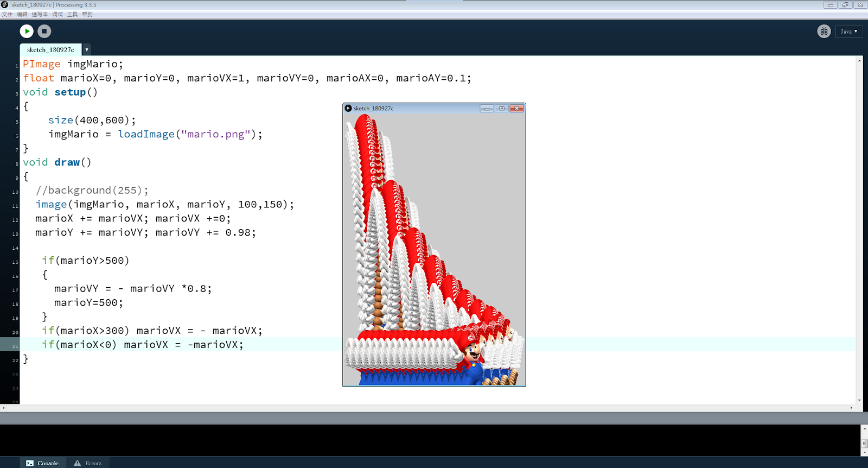Click the 'void setup()' line
868x468 pixels.
[x=60, y=92]
